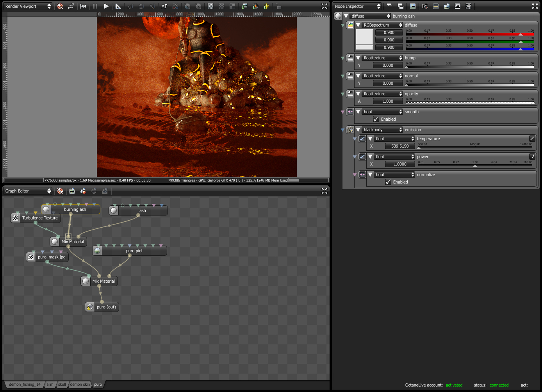
Task: Click the temperature curve edit icon
Action: pos(532,139)
